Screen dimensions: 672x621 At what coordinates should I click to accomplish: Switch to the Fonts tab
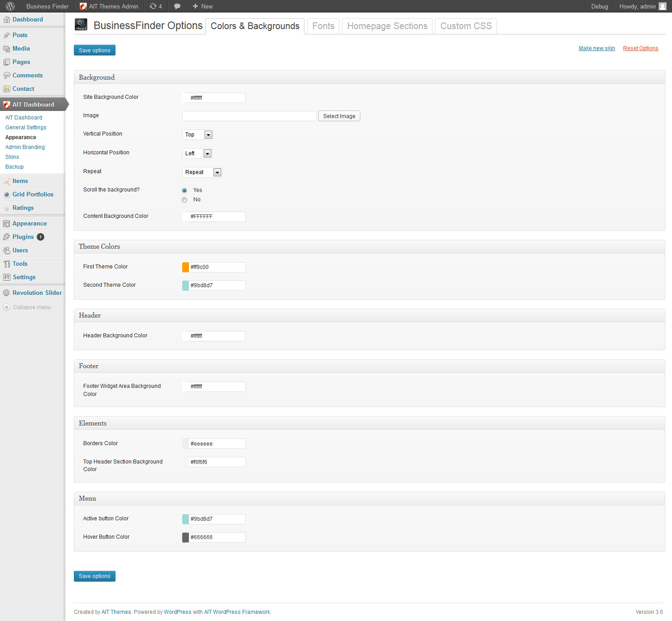[323, 26]
